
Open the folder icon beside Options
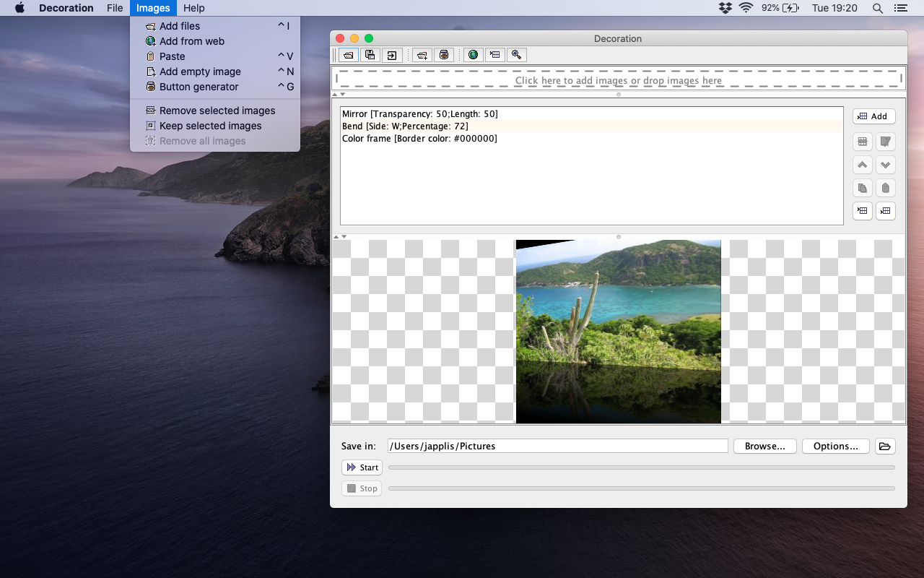coord(885,446)
